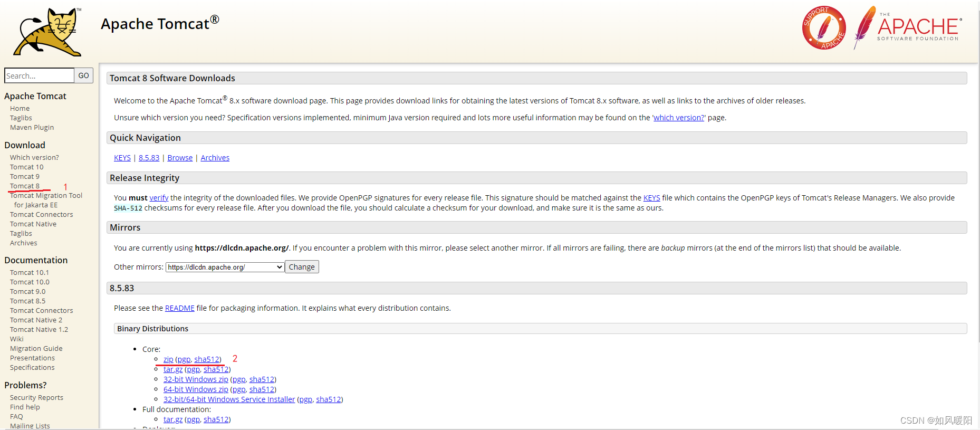Open the Migration Guide link
This screenshot has width=980, height=430.
pyautogui.click(x=36, y=348)
